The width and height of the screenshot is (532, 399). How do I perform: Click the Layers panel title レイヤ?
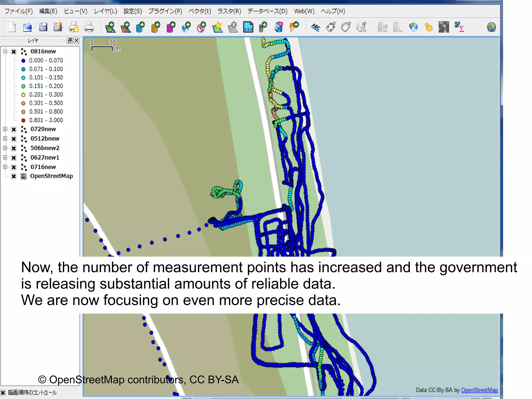click(x=33, y=40)
